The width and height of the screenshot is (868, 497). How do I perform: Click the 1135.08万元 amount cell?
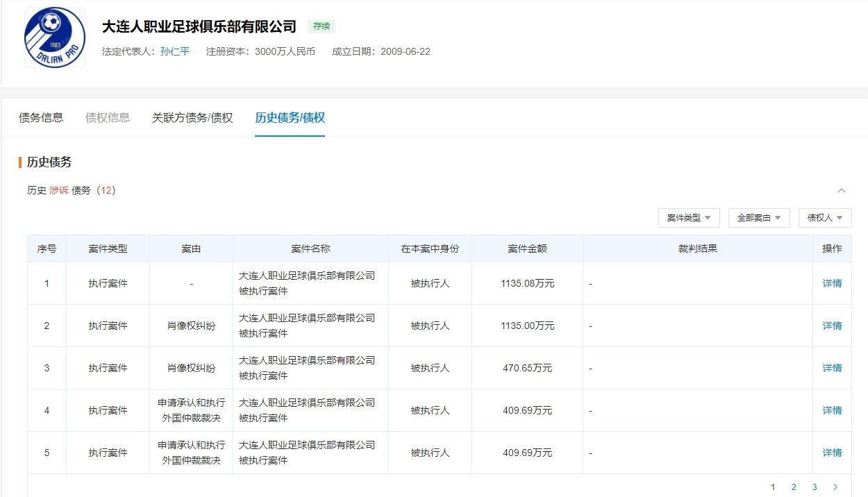coord(527,283)
